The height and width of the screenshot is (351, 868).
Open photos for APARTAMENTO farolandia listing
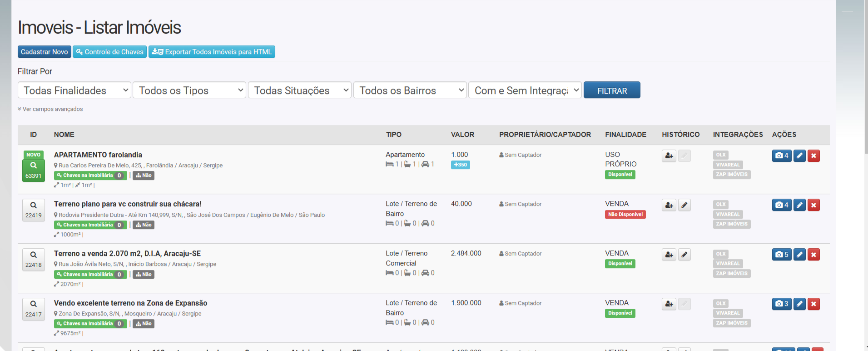(781, 155)
